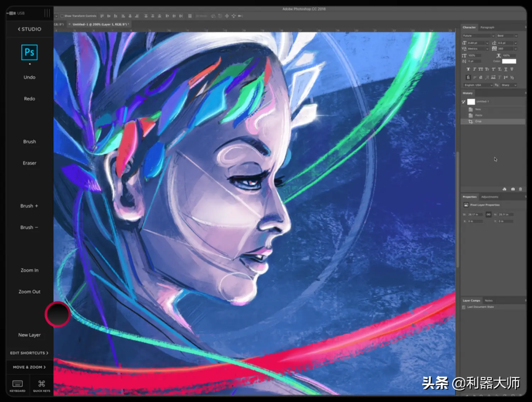The width and height of the screenshot is (532, 402).
Task: Open the English: USA language dropdown
Action: (478, 85)
